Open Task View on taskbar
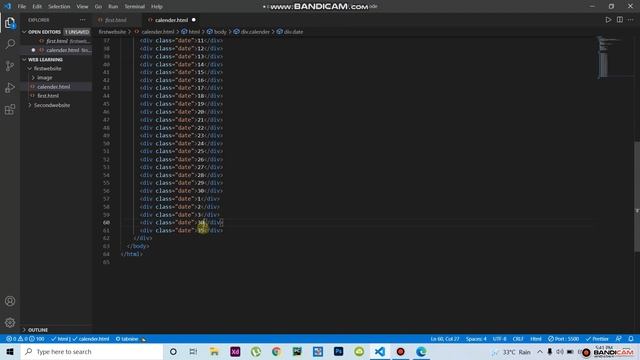 pos(193,351)
